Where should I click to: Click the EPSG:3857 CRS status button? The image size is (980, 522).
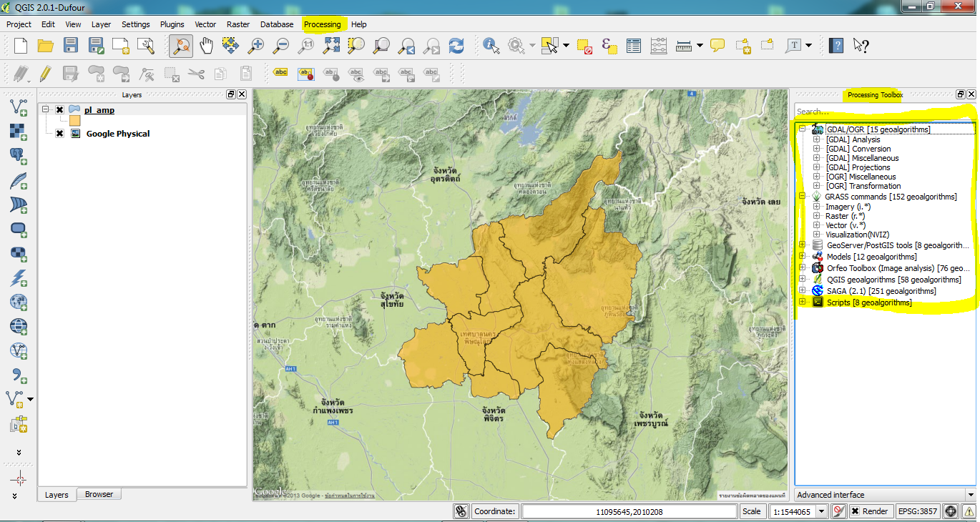pyautogui.click(x=918, y=511)
